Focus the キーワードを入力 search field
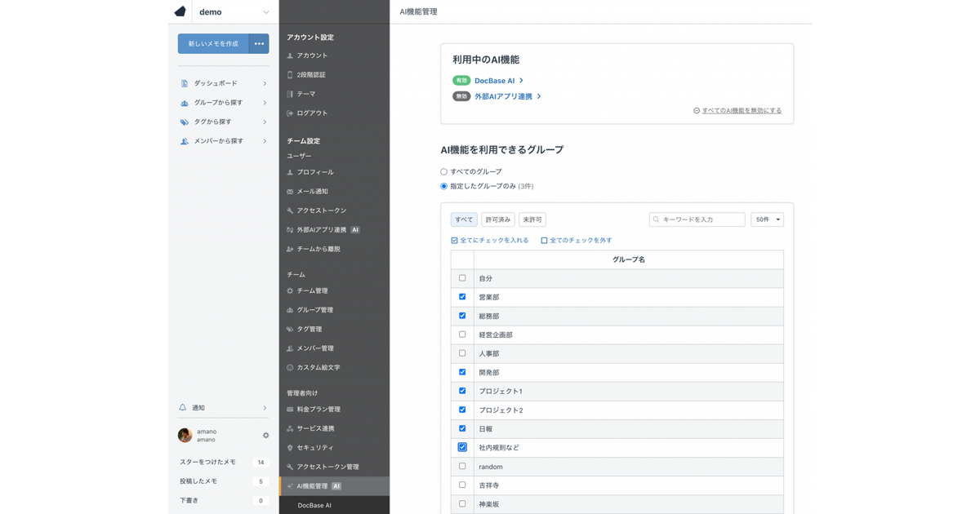This screenshot has height=514, width=980. click(702, 219)
